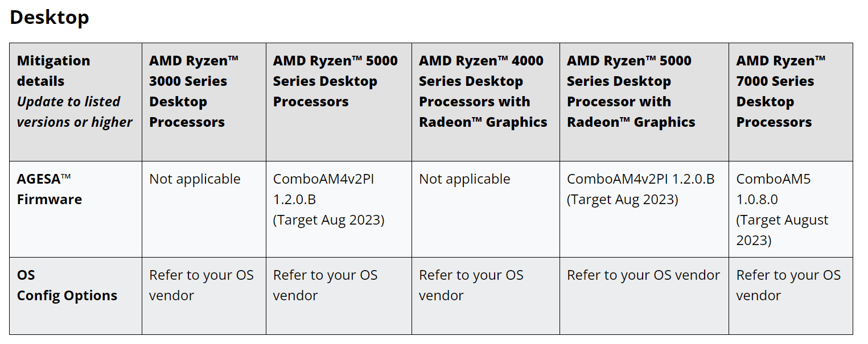Select Refer to your OS vendor under Ryzen 7000
Screen dimensions: 868x344
788,285
